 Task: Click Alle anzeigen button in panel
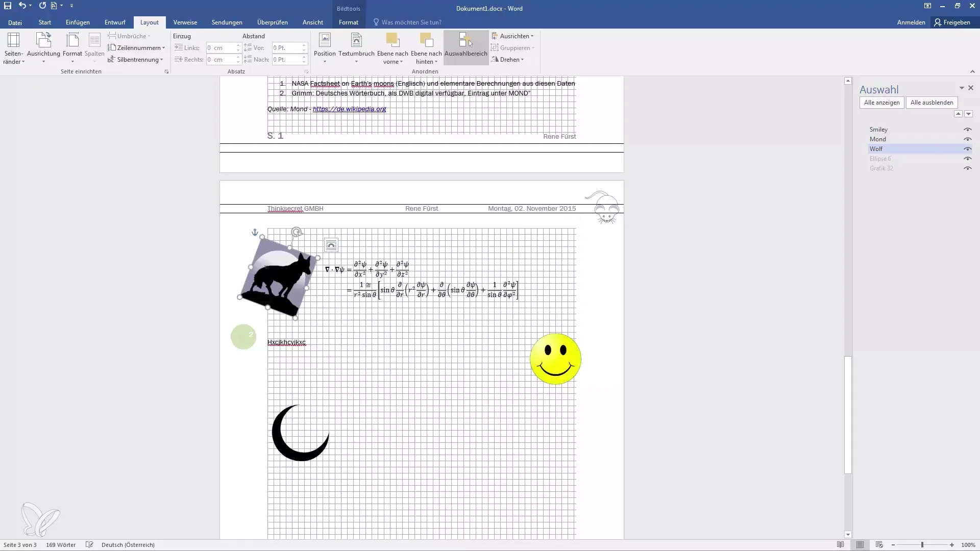click(881, 102)
